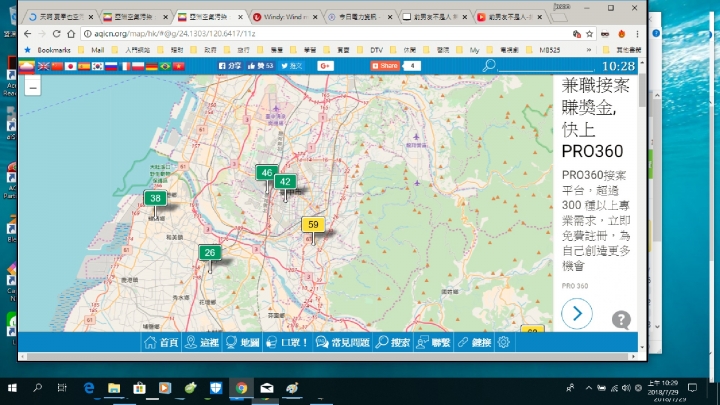Click the AQI 26 green station marker
The image size is (720, 405).
pos(210,253)
